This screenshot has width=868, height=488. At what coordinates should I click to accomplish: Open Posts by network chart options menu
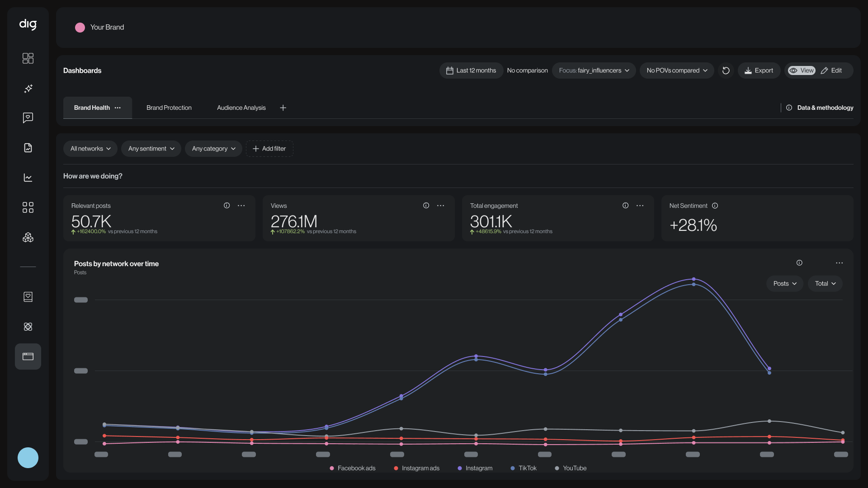[x=840, y=263]
